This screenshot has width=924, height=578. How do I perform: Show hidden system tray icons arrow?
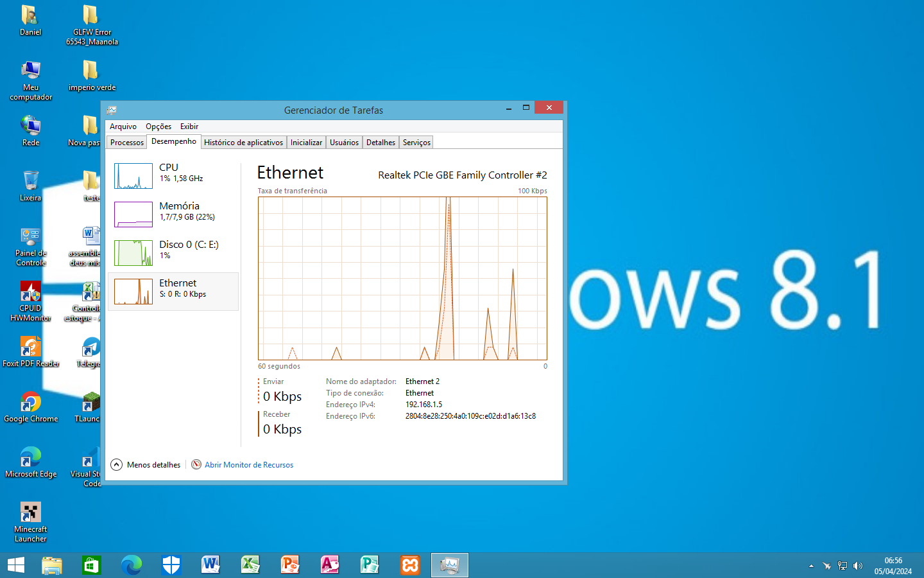click(x=811, y=566)
